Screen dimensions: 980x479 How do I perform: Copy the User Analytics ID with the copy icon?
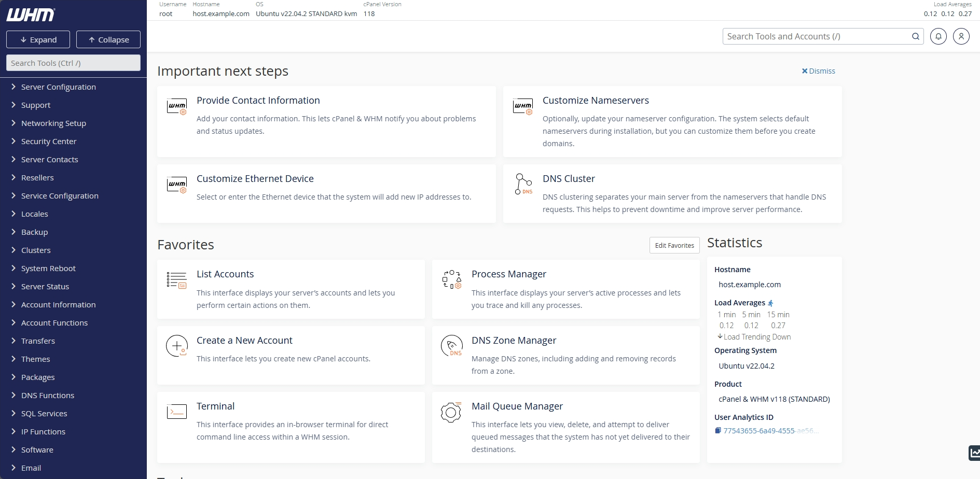[718, 430]
